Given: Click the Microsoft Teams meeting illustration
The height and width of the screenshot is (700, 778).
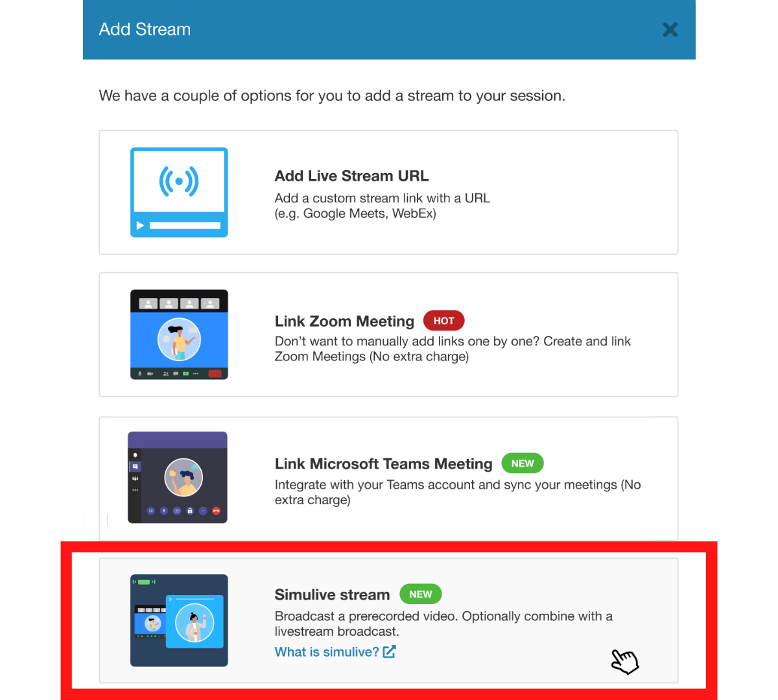Looking at the screenshot, I should click(x=178, y=478).
